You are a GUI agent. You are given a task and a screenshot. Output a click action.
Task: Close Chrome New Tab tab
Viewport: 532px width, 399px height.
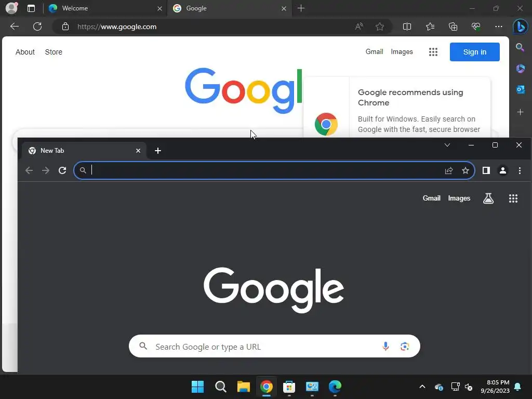point(138,151)
